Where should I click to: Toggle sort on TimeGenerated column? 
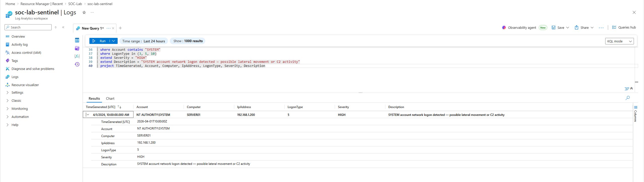[119, 107]
